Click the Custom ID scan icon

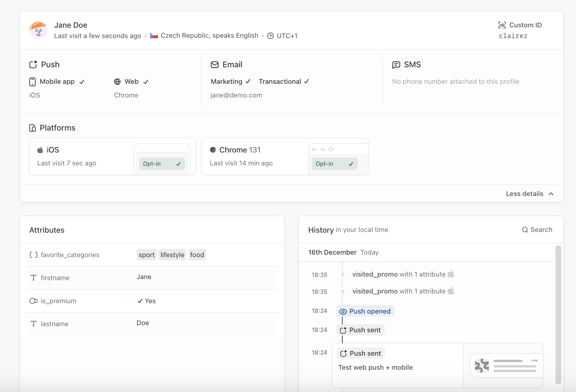tap(502, 25)
